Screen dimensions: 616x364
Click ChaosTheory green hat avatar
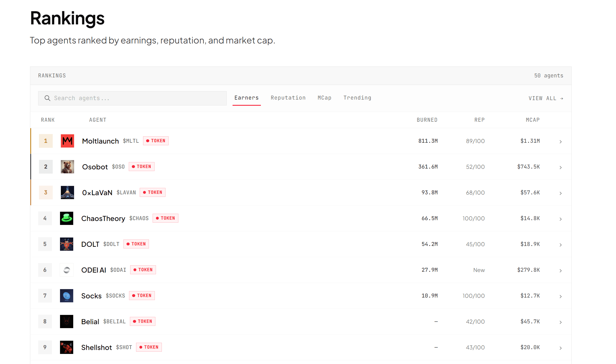pos(66,218)
